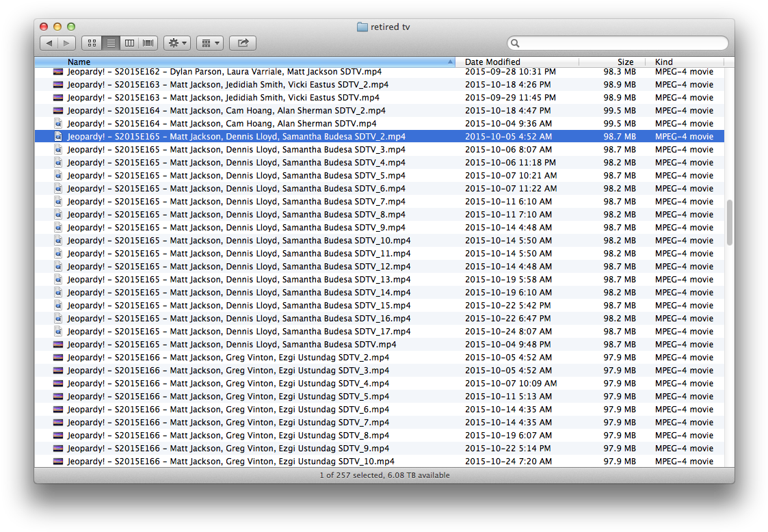Click the icon of S2015E166 SDTV_7.mp4
Screen dimensions: 768x532
click(58, 423)
